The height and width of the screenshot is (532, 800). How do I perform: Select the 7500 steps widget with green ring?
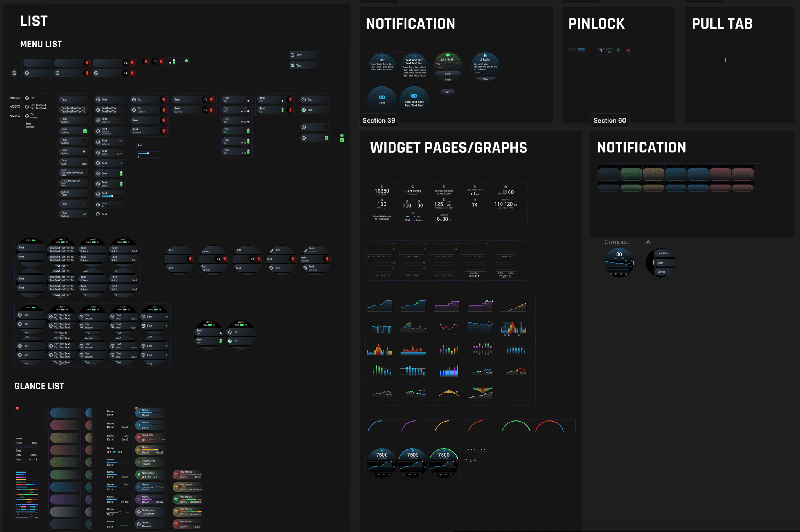click(x=443, y=462)
